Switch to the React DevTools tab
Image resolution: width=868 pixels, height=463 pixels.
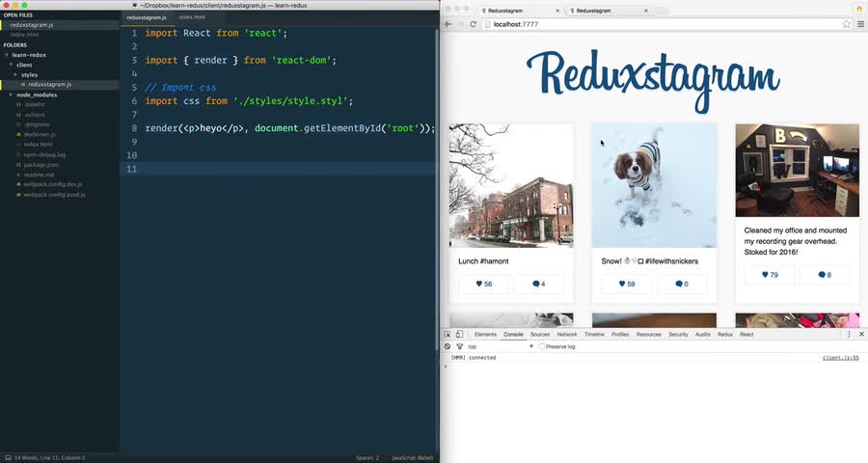point(746,335)
